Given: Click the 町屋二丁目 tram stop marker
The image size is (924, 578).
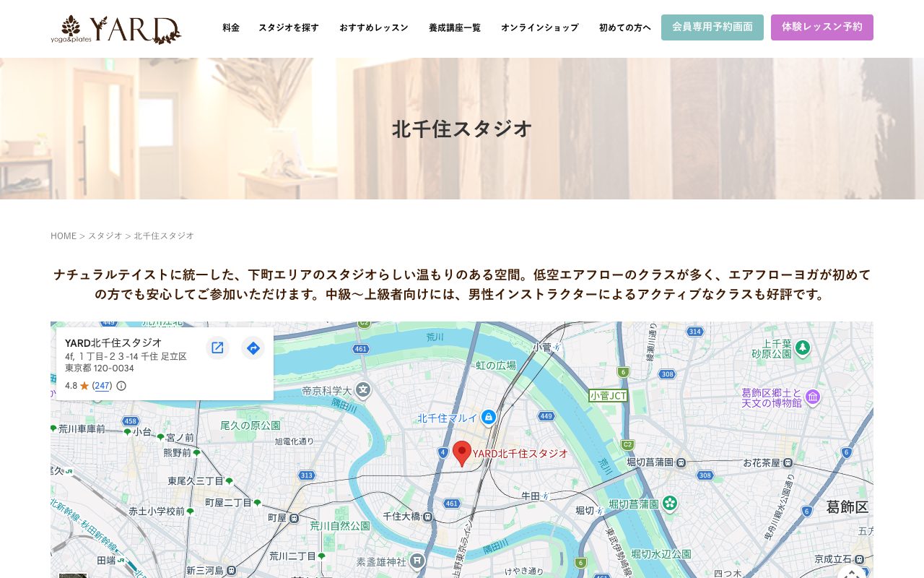Looking at the screenshot, I should [257, 502].
